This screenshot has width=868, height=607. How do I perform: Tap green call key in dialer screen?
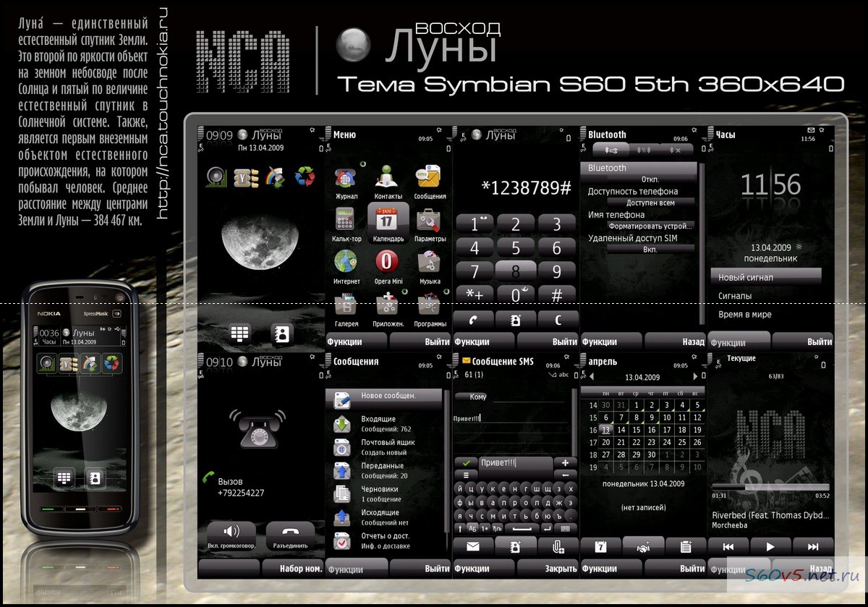point(474,320)
